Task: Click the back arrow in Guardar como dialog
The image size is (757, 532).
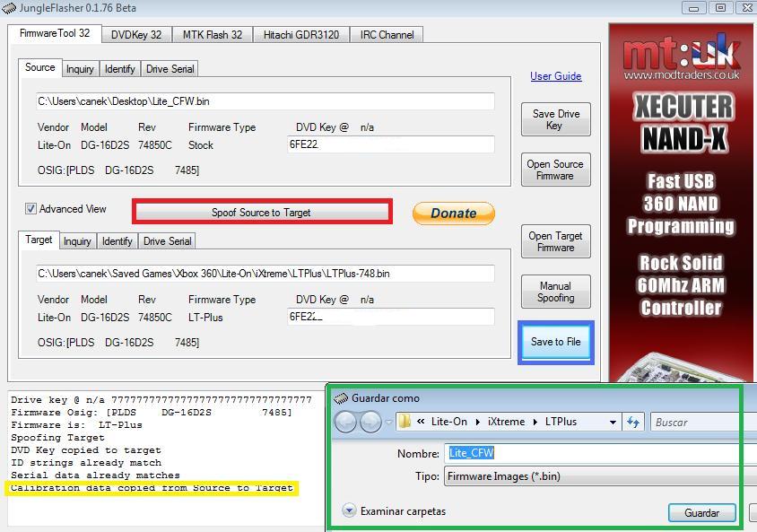Action: coord(345,422)
